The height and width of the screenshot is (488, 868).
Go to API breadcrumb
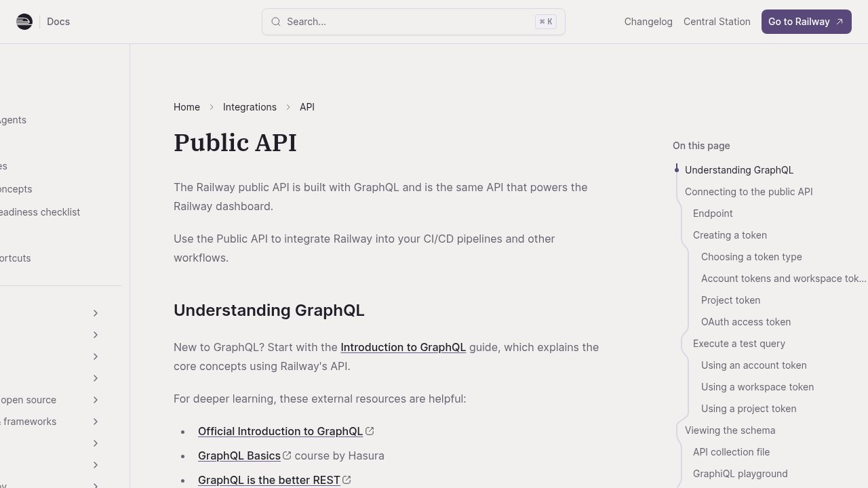tap(307, 107)
